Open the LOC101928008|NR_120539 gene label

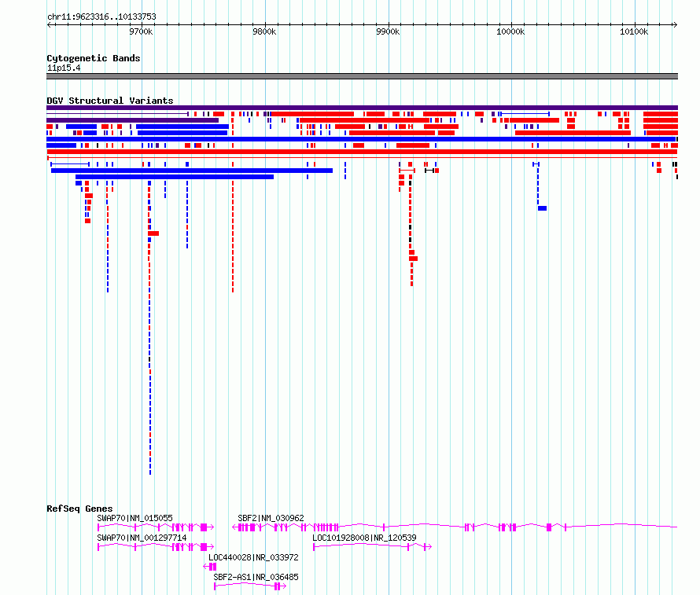[x=364, y=538]
